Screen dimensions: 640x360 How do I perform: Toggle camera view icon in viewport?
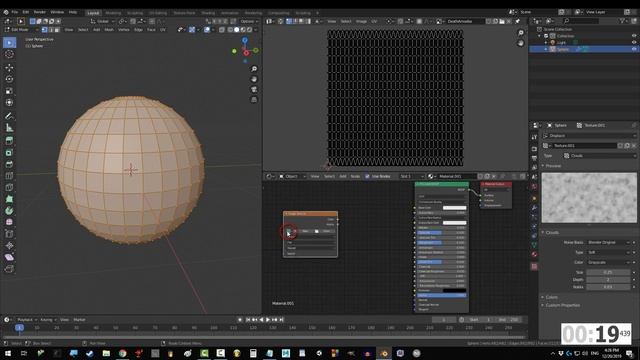pos(254,89)
